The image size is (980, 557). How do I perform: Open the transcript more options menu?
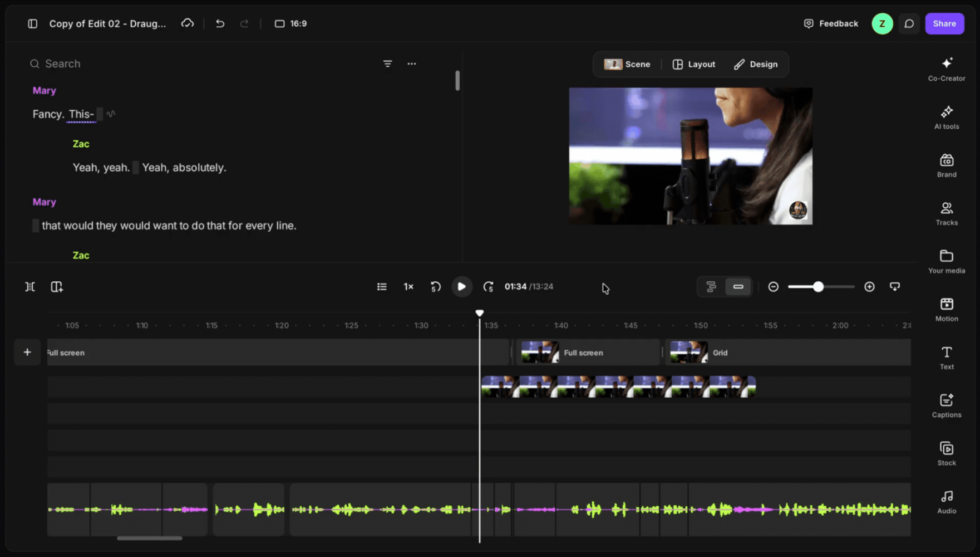point(412,63)
